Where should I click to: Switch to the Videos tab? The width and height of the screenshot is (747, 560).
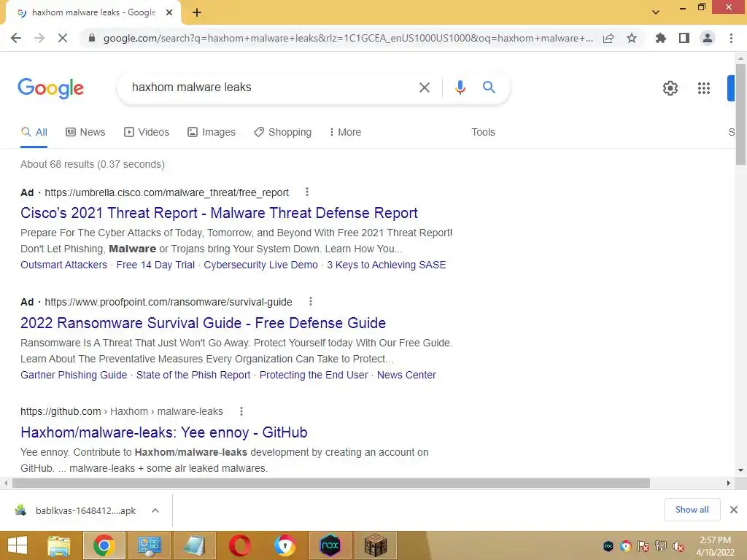click(x=147, y=133)
